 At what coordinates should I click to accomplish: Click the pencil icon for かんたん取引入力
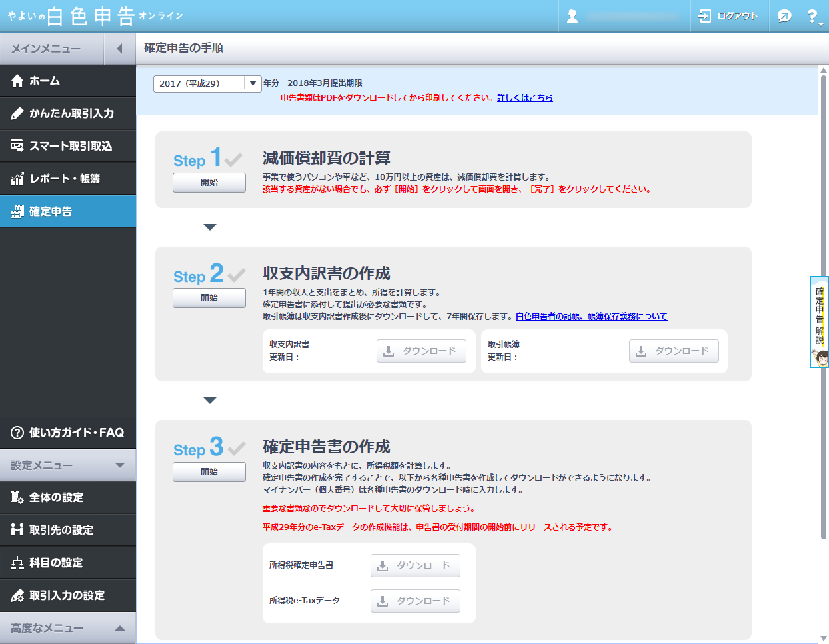click(17, 113)
